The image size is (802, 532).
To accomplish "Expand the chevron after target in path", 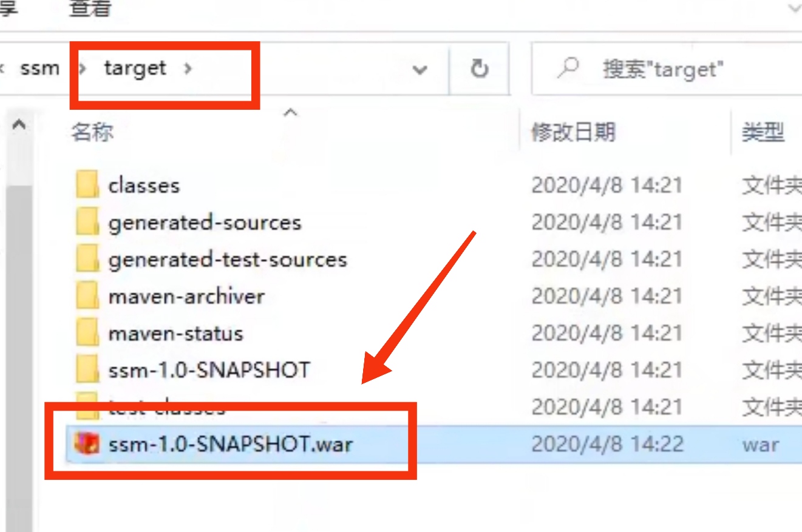I will click(187, 69).
